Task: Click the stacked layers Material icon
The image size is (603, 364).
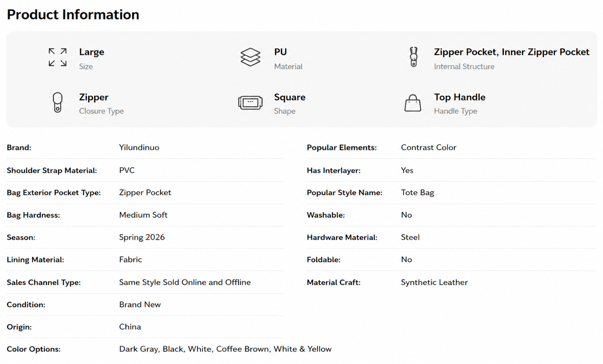Action: tap(250, 57)
